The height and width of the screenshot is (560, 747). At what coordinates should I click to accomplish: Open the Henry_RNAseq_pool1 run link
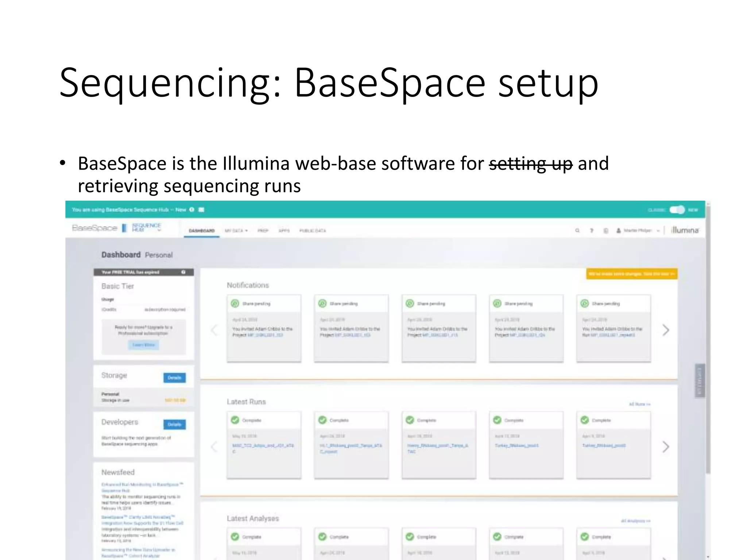tap(438, 448)
